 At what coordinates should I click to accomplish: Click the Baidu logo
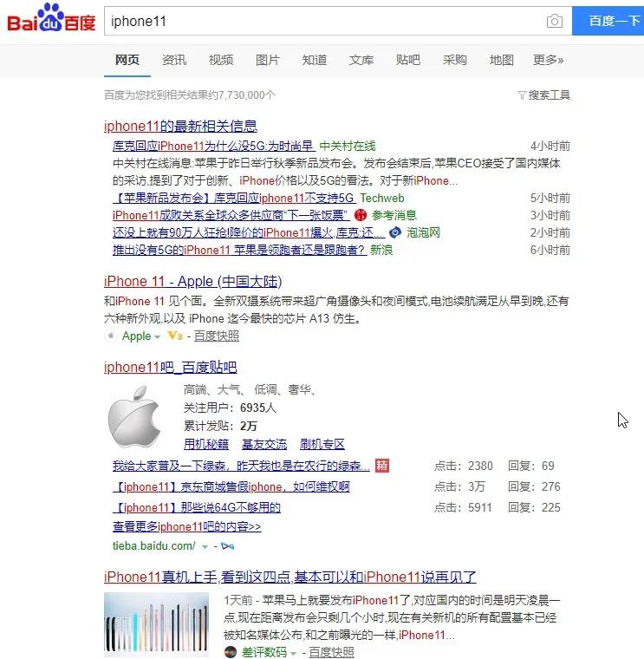51,17
